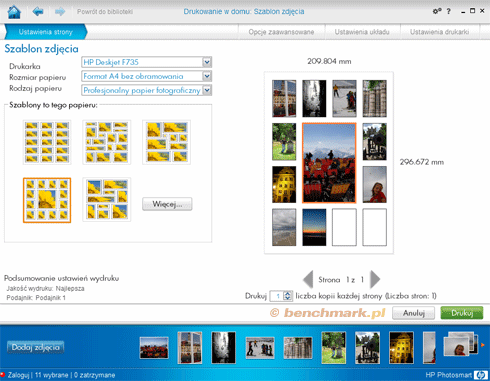Click red login status indicator

3,374
